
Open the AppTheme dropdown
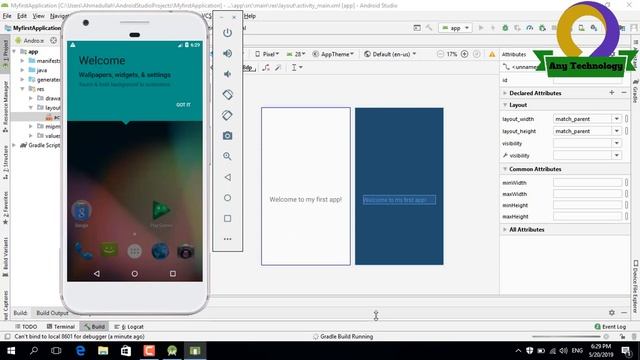333,54
